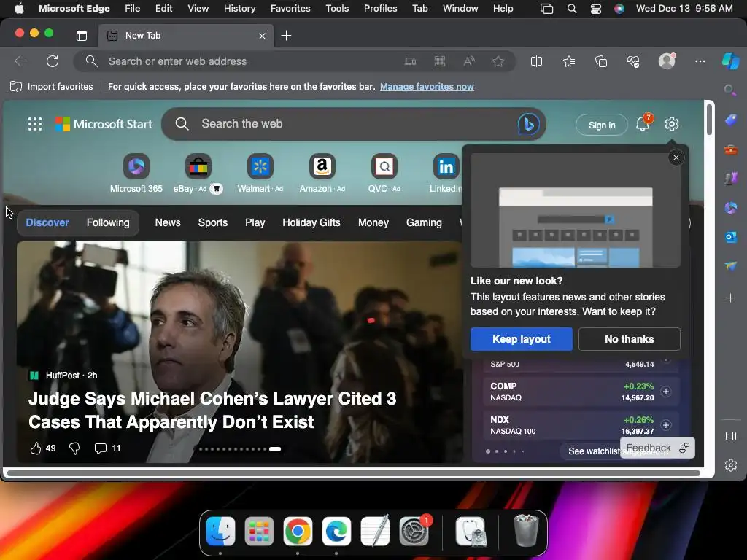Open the Holiday Gifts category
This screenshot has height=560, width=747.
311,222
